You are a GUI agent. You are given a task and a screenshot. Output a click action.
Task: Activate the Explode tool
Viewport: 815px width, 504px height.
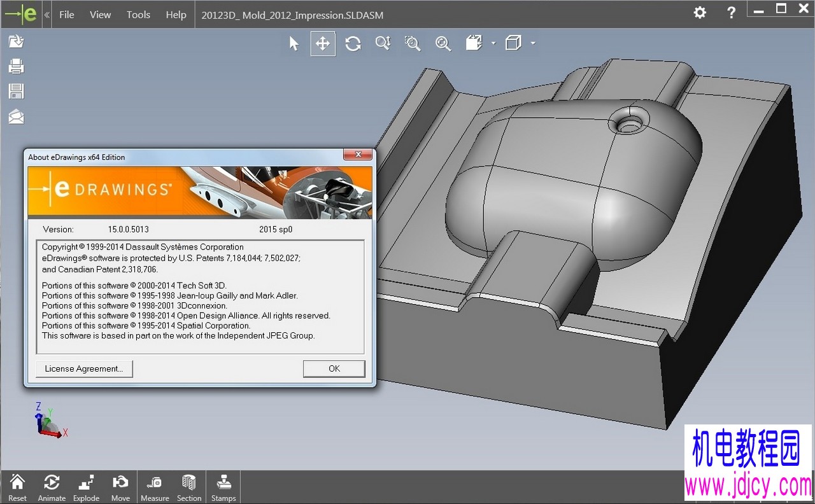pos(86,487)
